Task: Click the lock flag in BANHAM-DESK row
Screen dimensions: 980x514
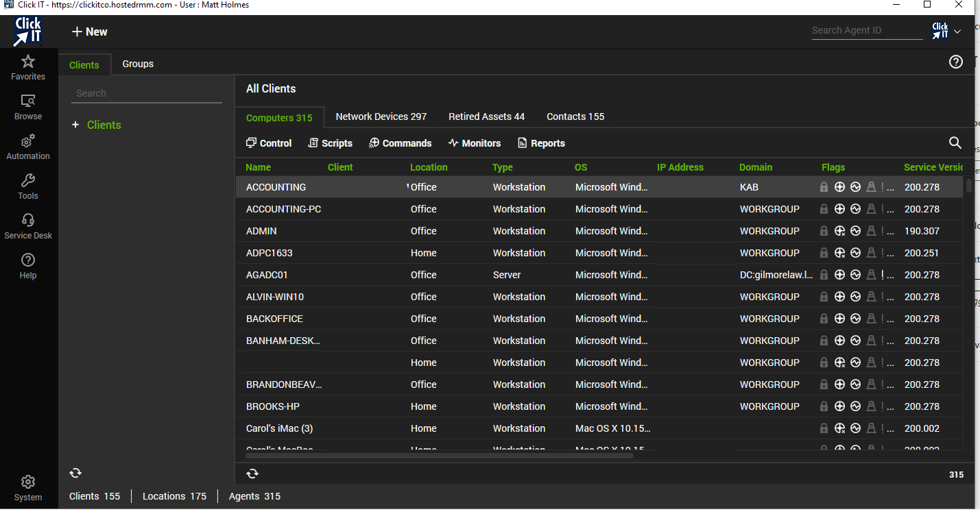Action: pos(824,341)
